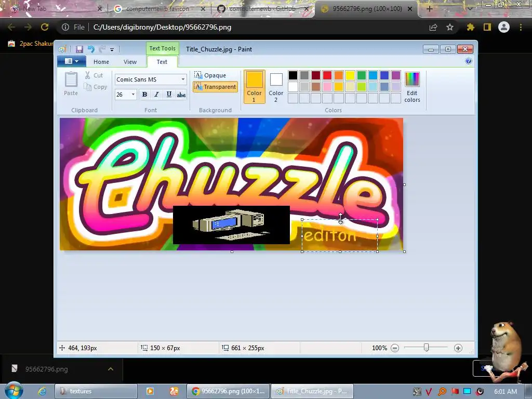Image resolution: width=532 pixels, height=399 pixels.
Task: Click the pasted computer image on canvas
Action: tap(231, 224)
